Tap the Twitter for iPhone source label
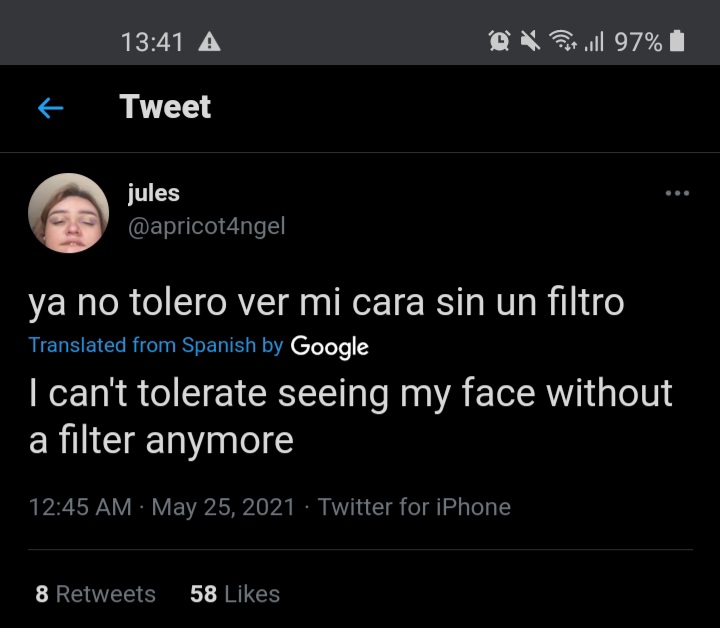 pos(414,507)
